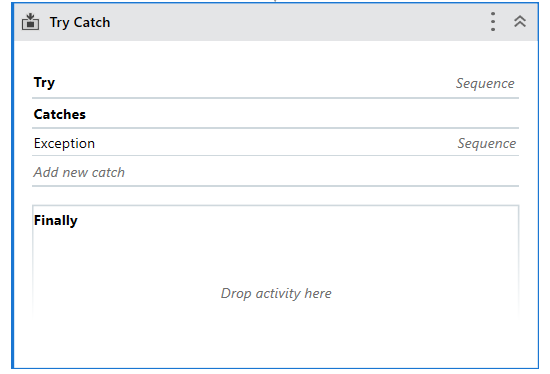This screenshot has width=550, height=374.
Task: Click Add new catch
Action: click(x=79, y=172)
